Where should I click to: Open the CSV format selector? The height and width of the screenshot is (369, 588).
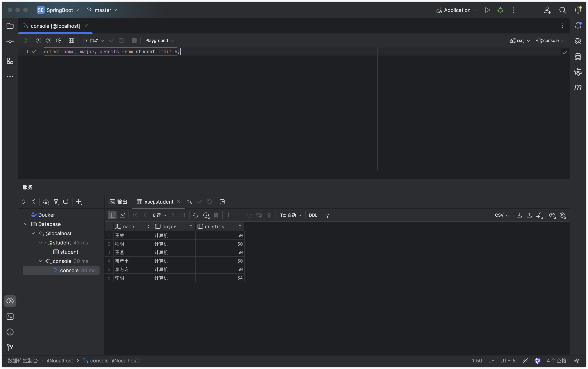point(502,215)
